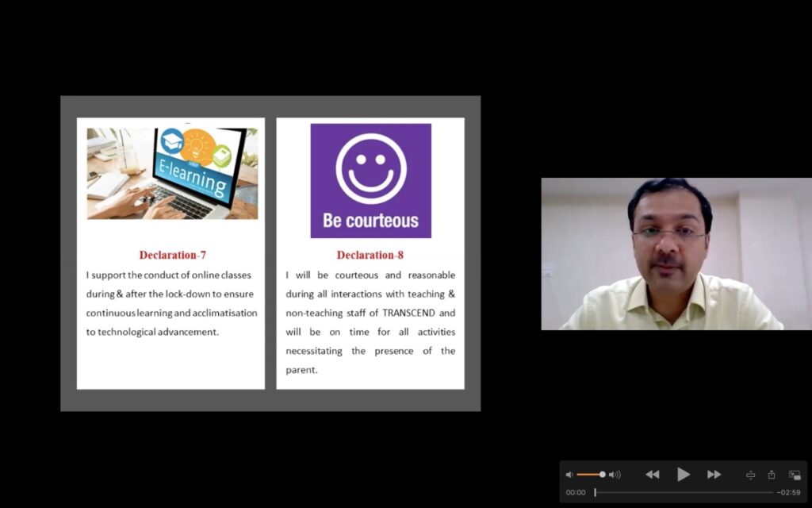The width and height of the screenshot is (812, 508).
Task: Click the speaker's webcam video feed
Action: 676,253
